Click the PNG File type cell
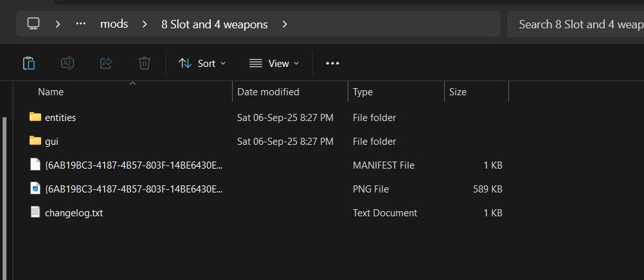 pyautogui.click(x=370, y=189)
